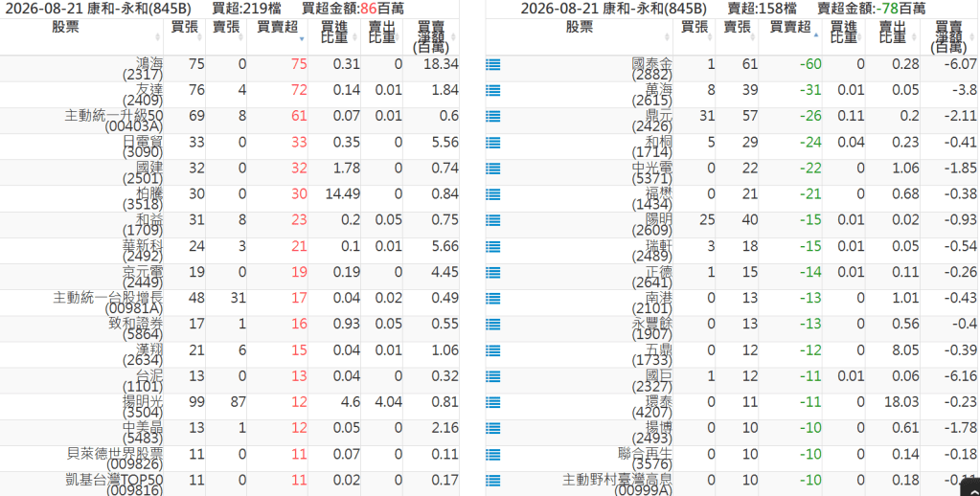The height and width of the screenshot is (496, 980).
Task: Click the 賣超金額:-78百萬 summary text
Action: pyautogui.click(x=871, y=9)
